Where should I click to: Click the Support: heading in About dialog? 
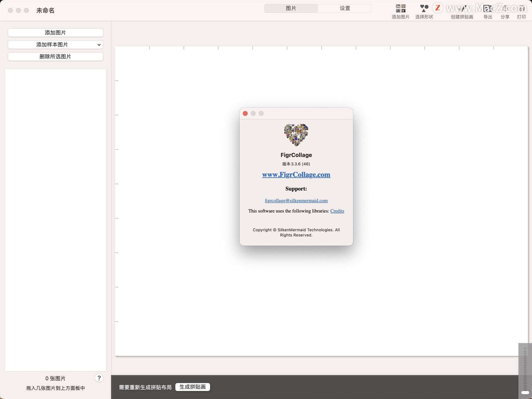coord(296,189)
